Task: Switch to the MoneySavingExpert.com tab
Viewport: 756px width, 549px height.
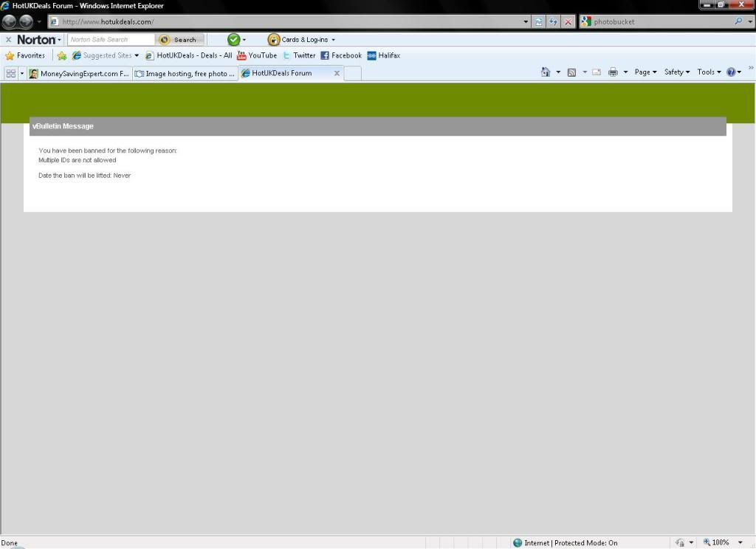Action: tap(79, 73)
